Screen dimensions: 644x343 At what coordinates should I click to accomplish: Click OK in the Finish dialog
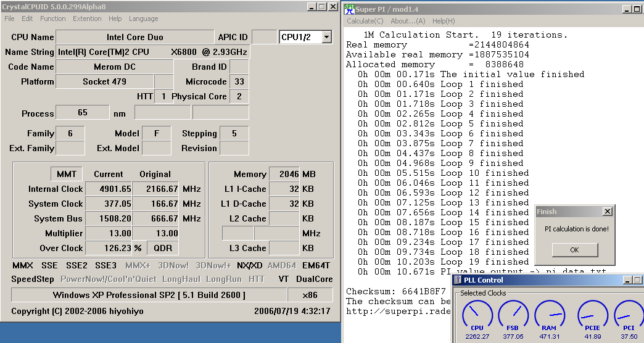click(574, 250)
